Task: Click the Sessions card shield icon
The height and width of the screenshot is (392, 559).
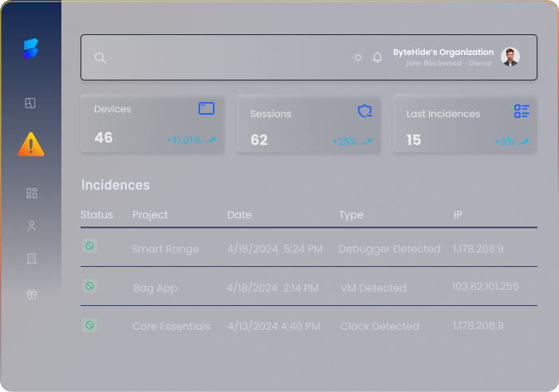Action: [364, 111]
